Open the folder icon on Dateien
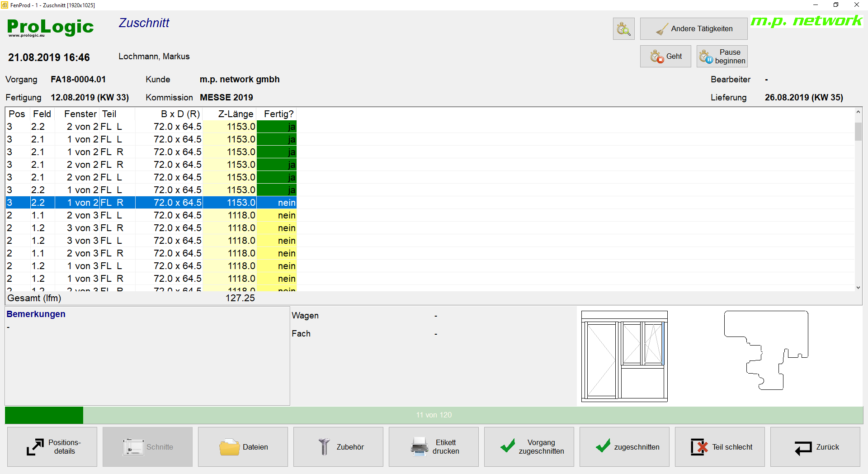This screenshot has width=868, height=474. (x=229, y=446)
